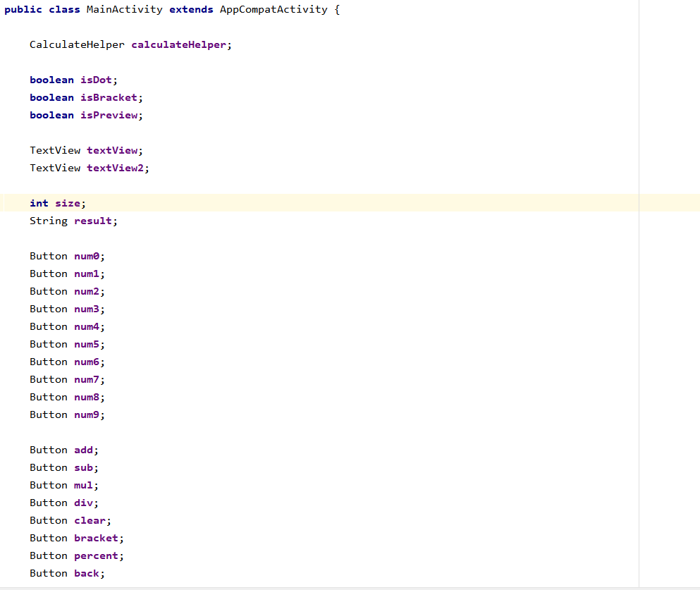The width and height of the screenshot is (700, 590).
Task: Click the MainActivity class name
Action: pyautogui.click(x=125, y=9)
